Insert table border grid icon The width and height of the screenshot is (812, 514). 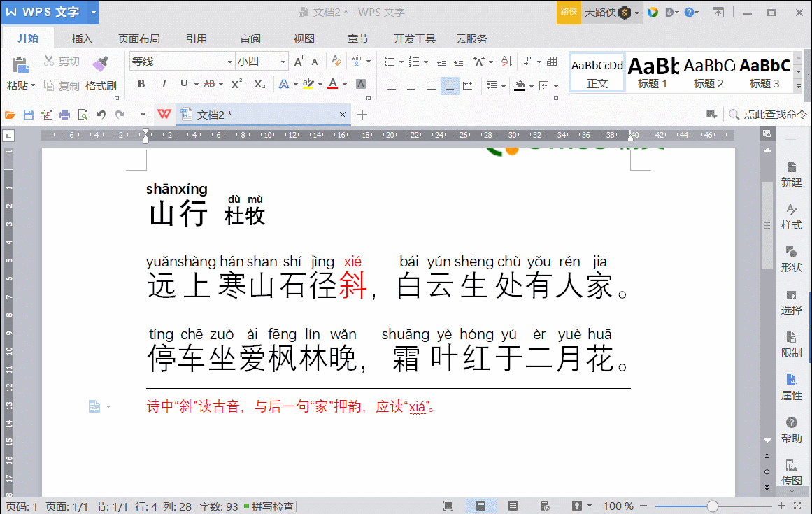[552, 62]
